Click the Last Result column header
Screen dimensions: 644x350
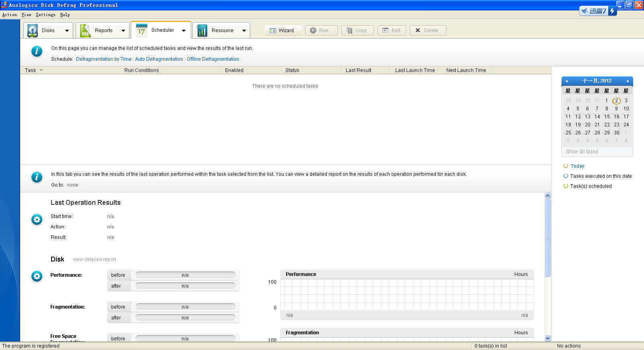[x=365, y=70]
